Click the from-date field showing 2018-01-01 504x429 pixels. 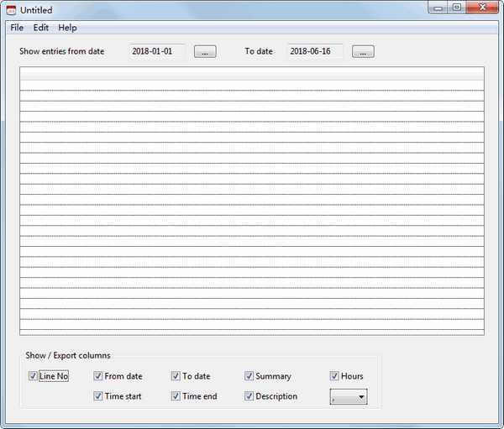[157, 51]
